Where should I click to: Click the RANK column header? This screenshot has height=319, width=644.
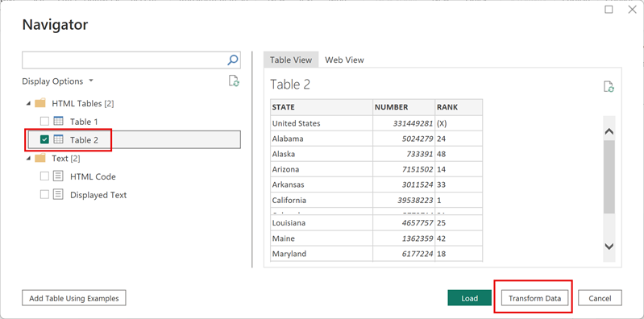(459, 107)
